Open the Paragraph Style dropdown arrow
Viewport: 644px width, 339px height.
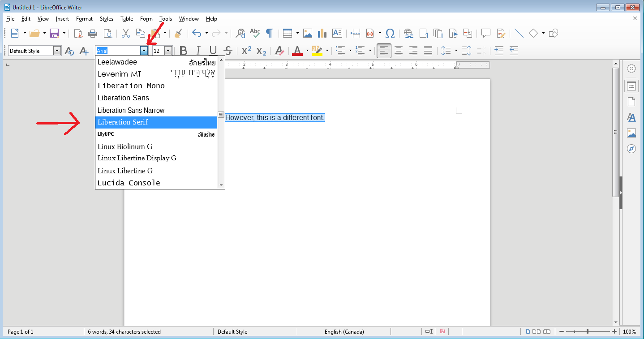57,51
